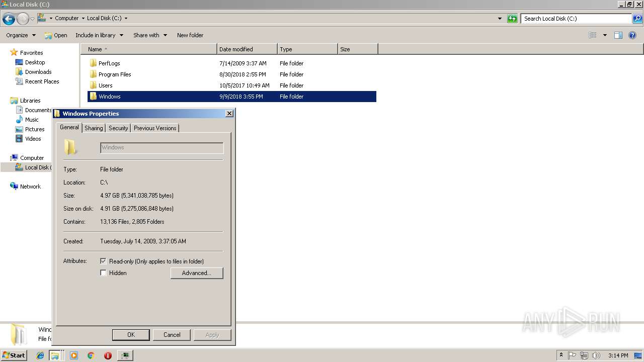Launch Internet Explorer from taskbar

coord(40,355)
